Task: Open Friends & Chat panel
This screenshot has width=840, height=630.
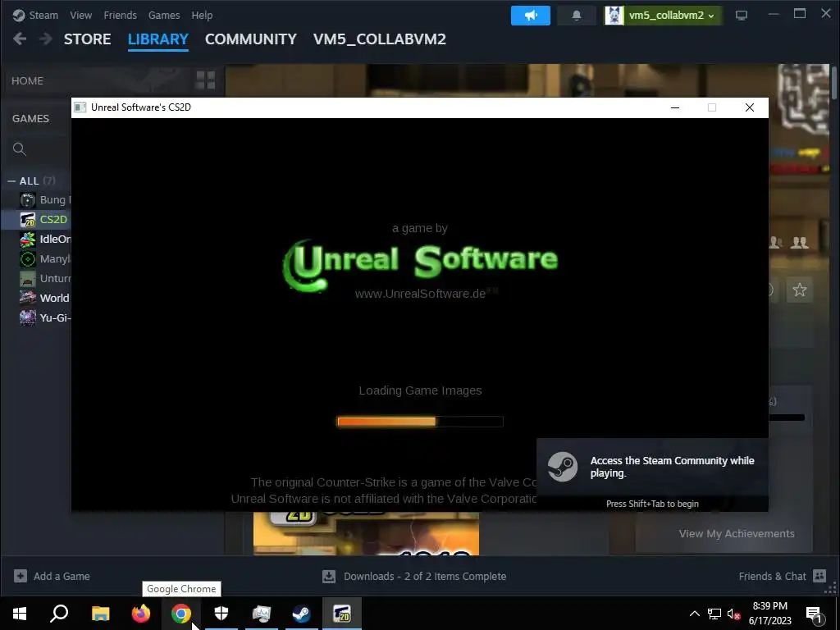Action: (x=782, y=576)
